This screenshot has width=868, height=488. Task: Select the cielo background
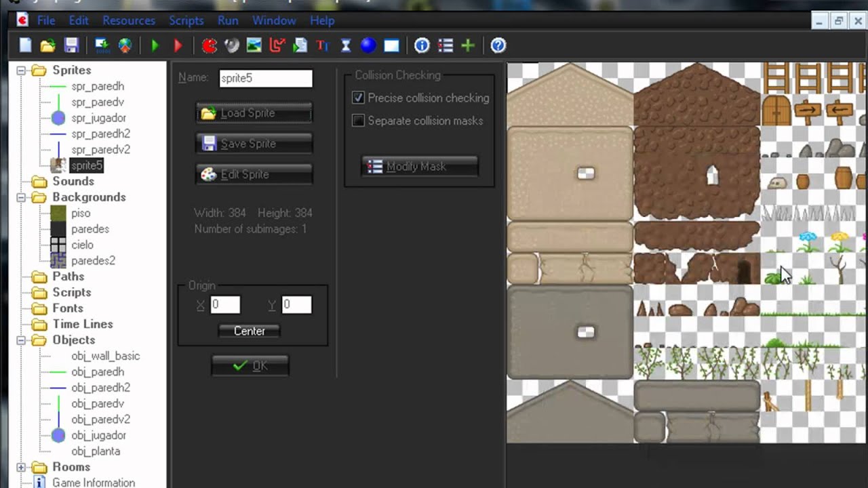click(x=82, y=245)
